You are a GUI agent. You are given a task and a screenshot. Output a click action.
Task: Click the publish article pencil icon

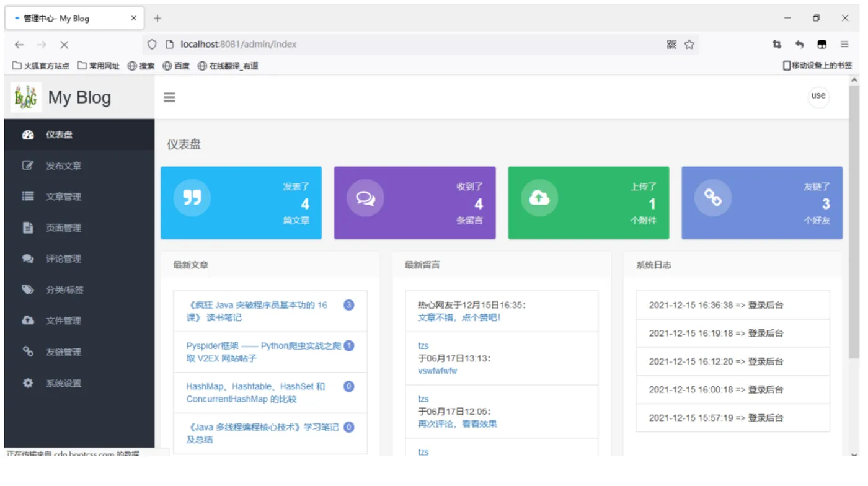(x=28, y=166)
